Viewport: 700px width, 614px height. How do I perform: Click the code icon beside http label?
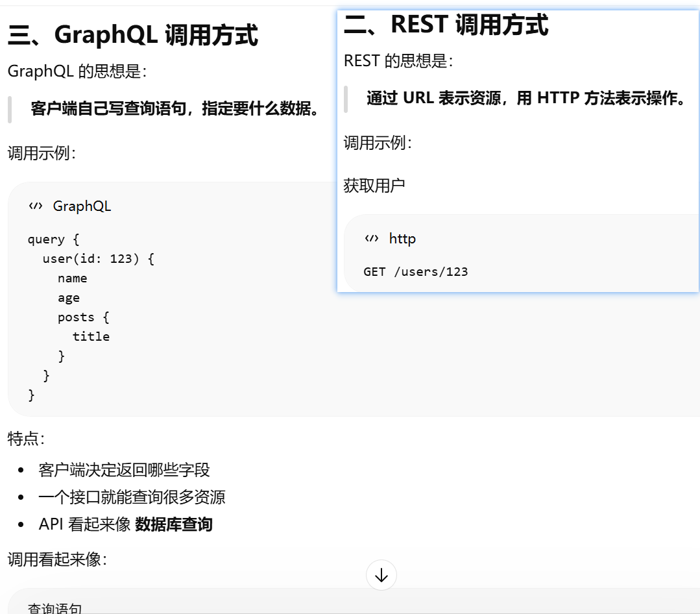[x=372, y=238]
